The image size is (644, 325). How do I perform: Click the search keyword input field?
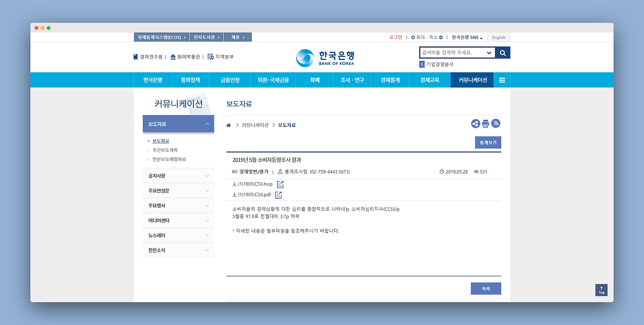pyautogui.click(x=452, y=53)
